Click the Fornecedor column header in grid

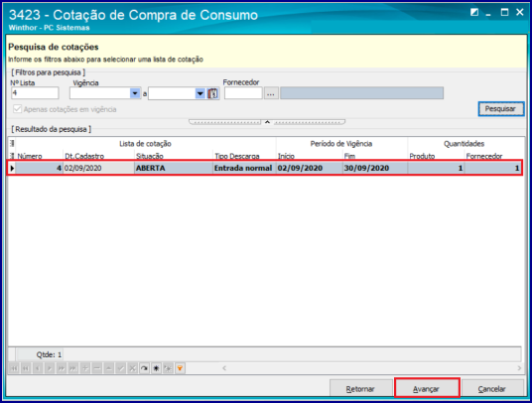pos(493,156)
